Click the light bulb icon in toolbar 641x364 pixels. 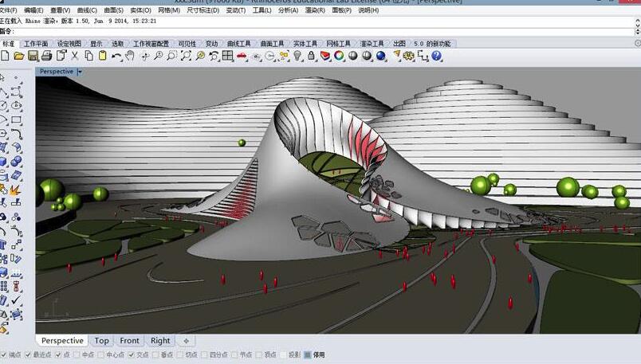pos(297,56)
